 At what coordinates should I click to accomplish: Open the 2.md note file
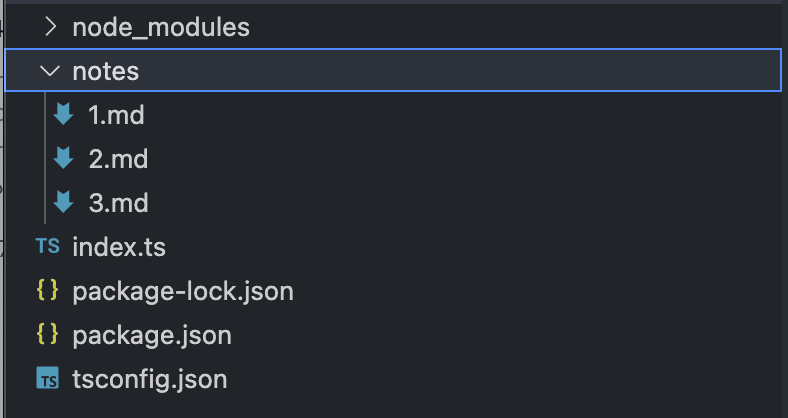pyautogui.click(x=118, y=160)
